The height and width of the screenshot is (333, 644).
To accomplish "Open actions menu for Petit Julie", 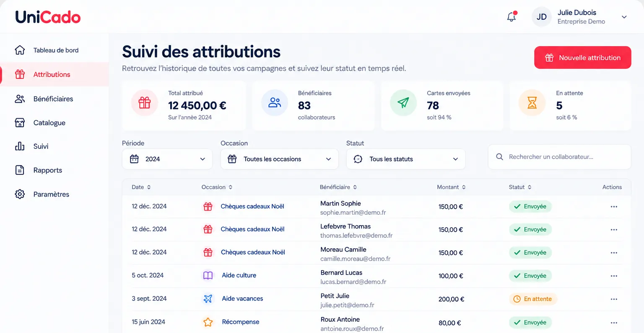I will pos(614,299).
